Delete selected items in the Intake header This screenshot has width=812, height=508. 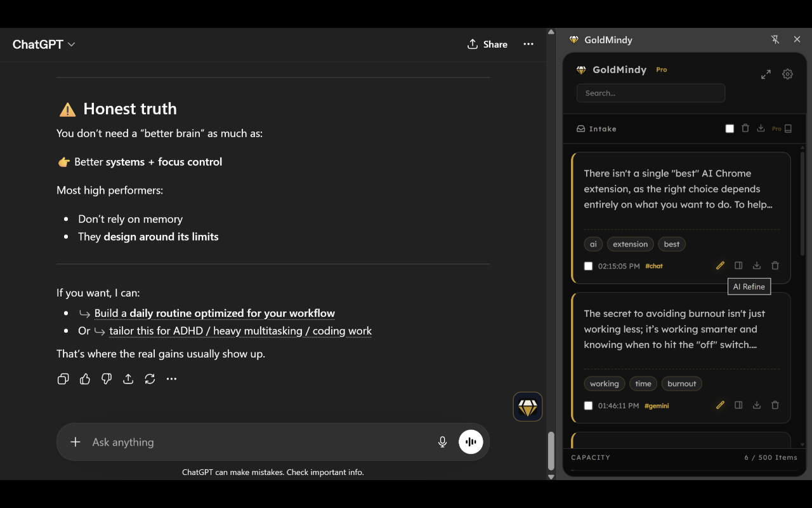point(745,129)
